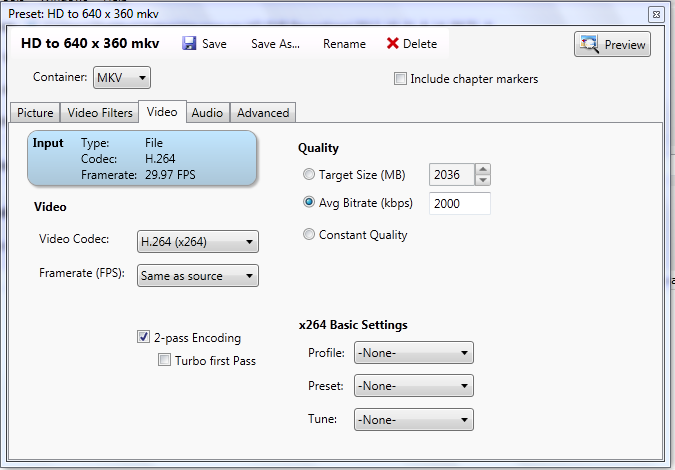
Task: Switch to the Picture tab
Action: pyautogui.click(x=35, y=113)
